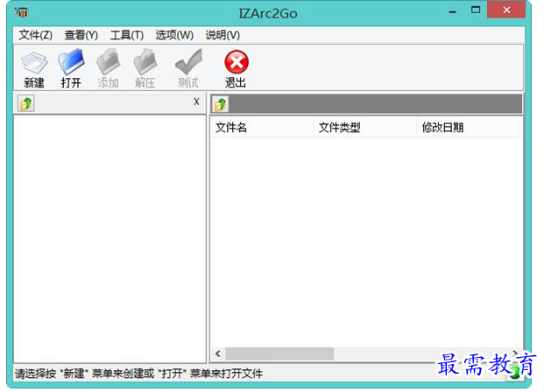Click the horizontal scrollbar left arrow

click(x=218, y=353)
